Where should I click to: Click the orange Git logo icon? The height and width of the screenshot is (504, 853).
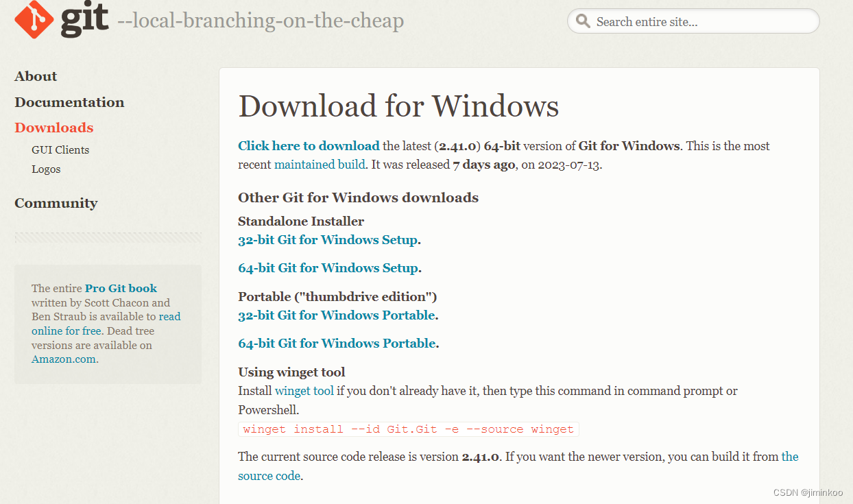click(34, 19)
